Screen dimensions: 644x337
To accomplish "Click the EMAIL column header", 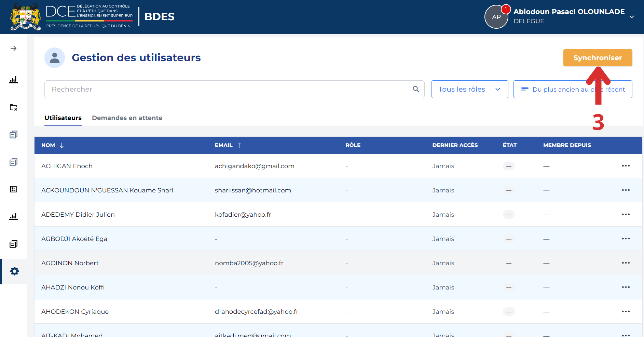I will tap(223, 145).
